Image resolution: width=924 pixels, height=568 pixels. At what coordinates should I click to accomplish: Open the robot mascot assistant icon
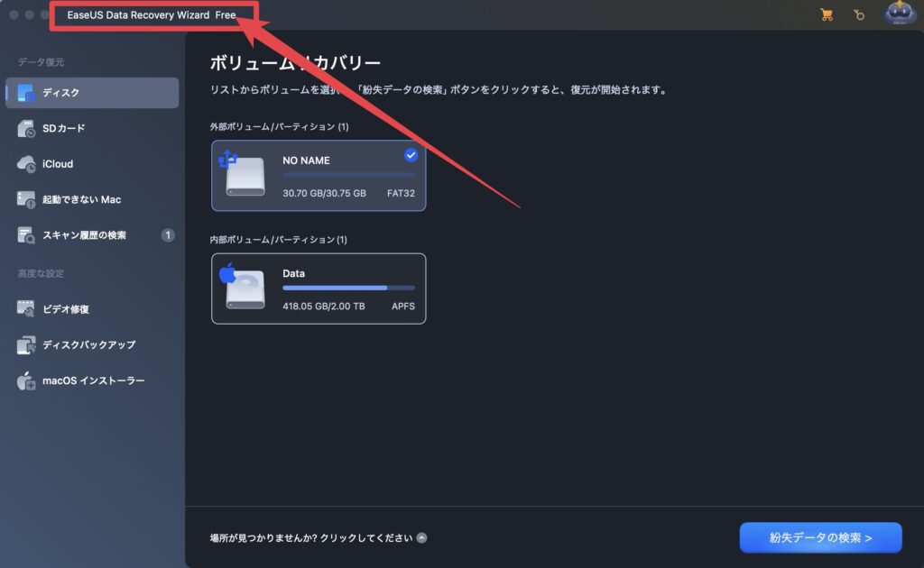[900, 14]
